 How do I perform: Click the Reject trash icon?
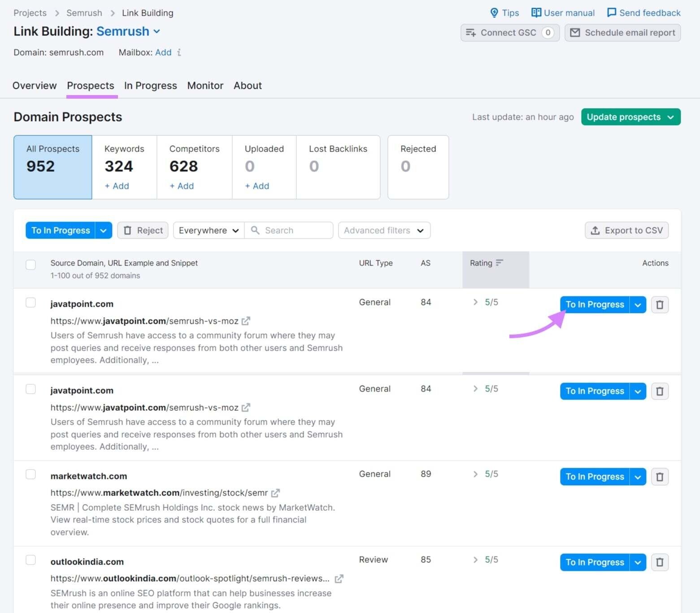point(128,230)
